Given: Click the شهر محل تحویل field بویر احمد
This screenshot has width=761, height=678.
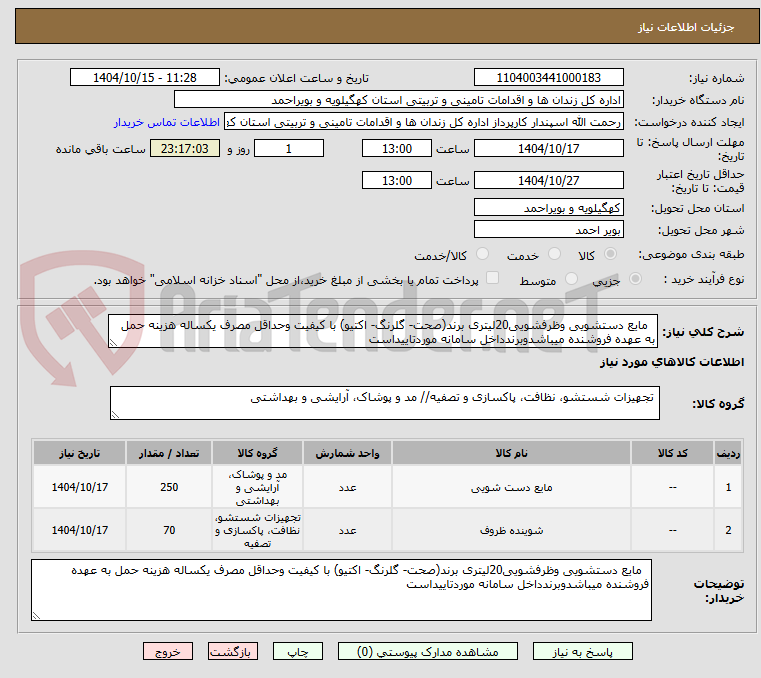Looking at the screenshot, I should click(x=548, y=230).
